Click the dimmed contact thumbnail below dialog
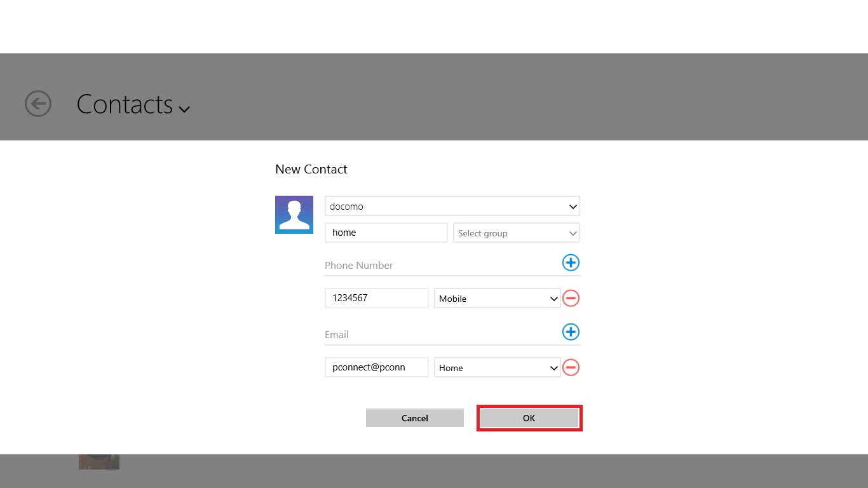 click(x=99, y=462)
